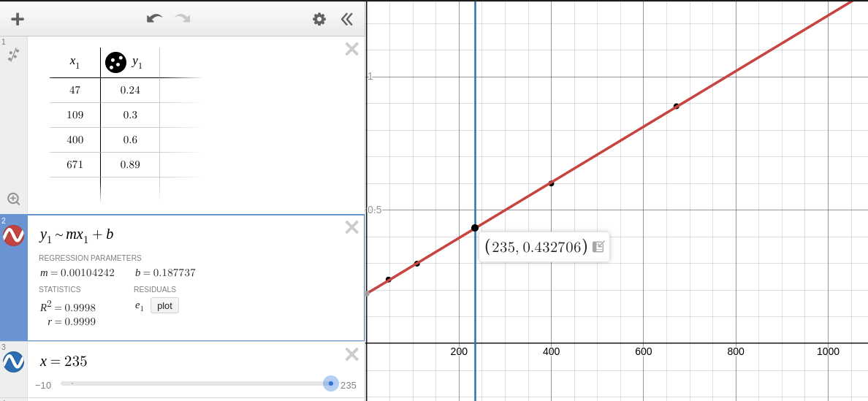
Task: Click the x-axis label 1000
Action: click(828, 351)
